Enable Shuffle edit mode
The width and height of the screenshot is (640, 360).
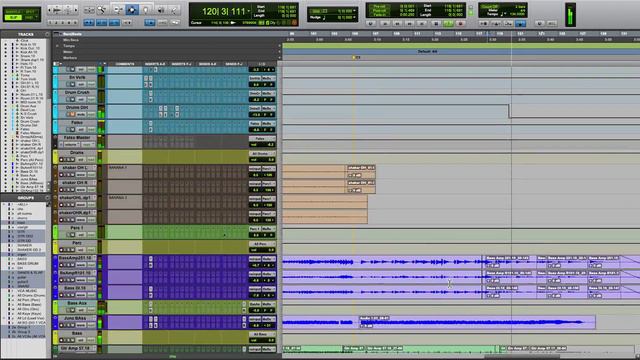[13, 12]
